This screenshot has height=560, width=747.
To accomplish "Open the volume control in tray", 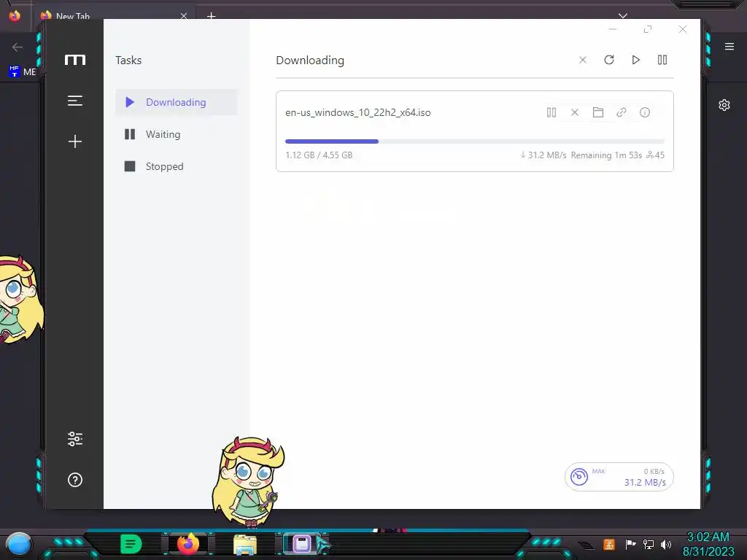I will point(666,544).
